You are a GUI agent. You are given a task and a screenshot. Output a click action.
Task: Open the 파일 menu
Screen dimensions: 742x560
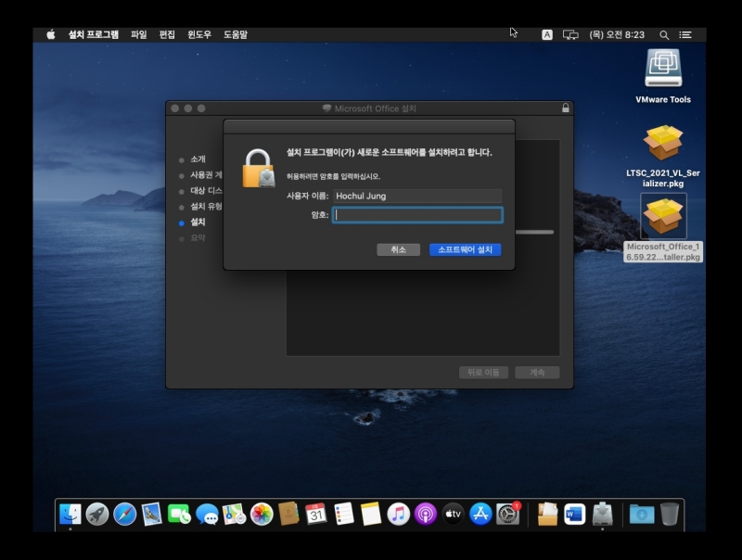coord(138,34)
